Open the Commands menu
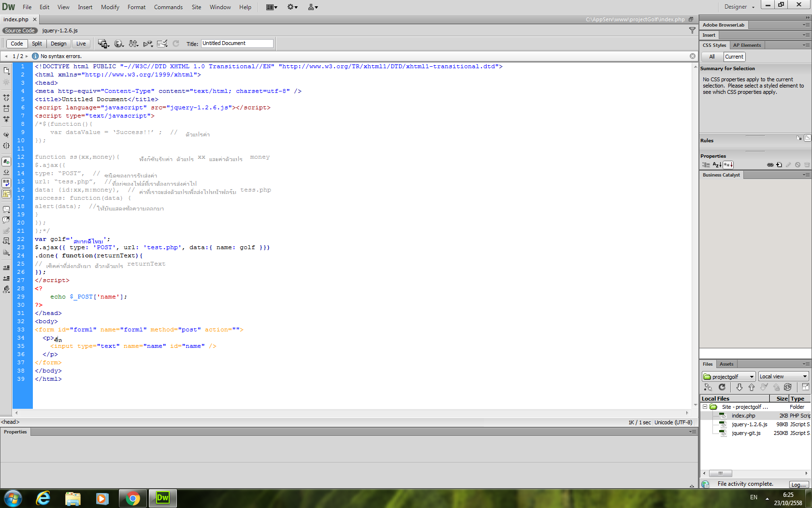The height and width of the screenshot is (508, 812). click(168, 7)
